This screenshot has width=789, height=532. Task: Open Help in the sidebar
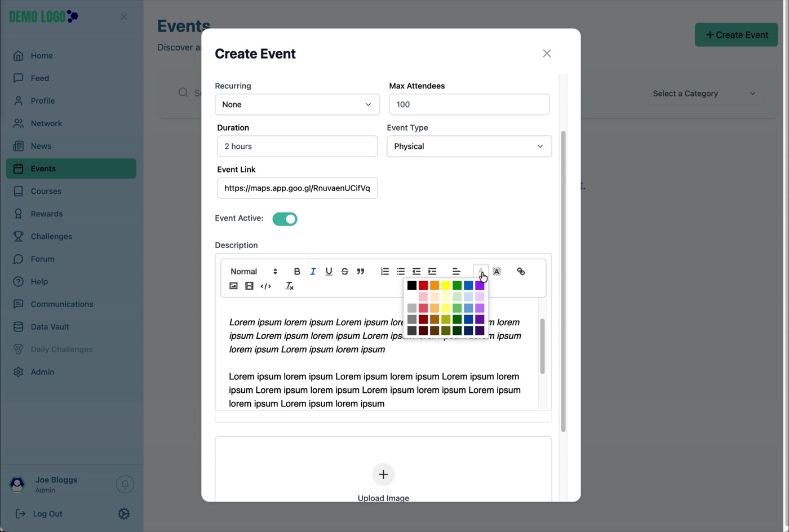(71, 281)
